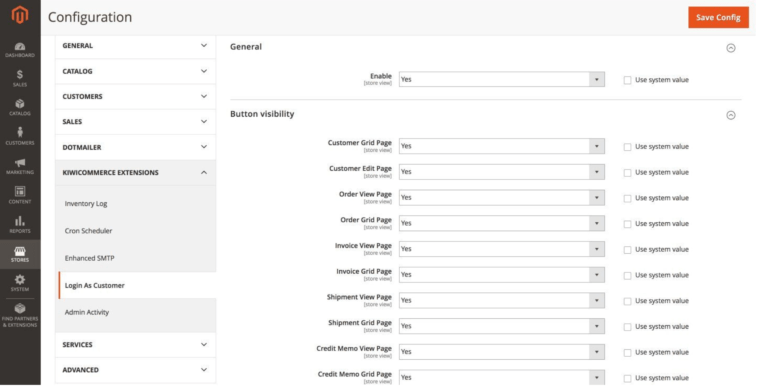Open the Invoice View Page dropdown

(502, 249)
